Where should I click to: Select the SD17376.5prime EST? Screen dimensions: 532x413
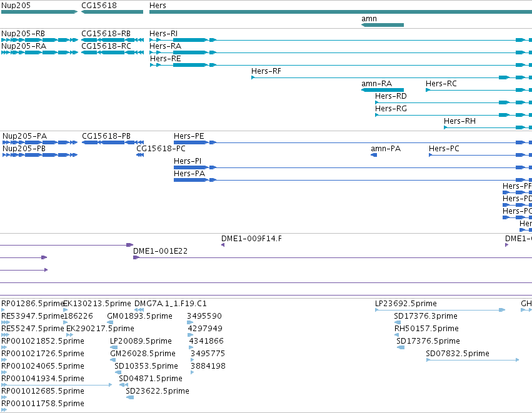click(x=428, y=341)
